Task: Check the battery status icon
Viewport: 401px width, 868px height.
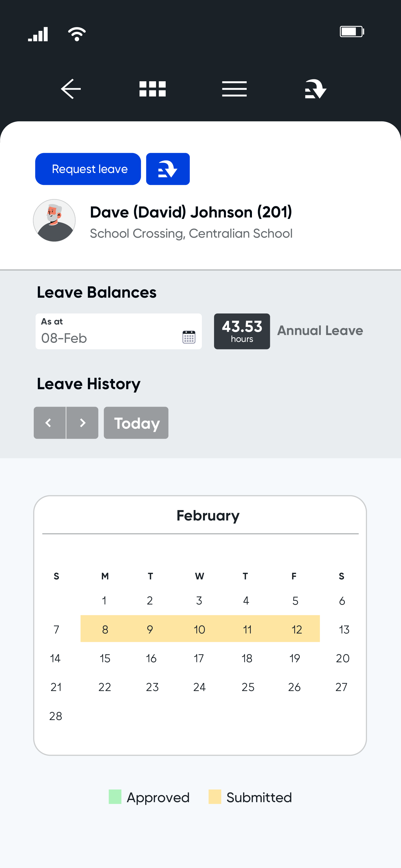Action: click(352, 32)
